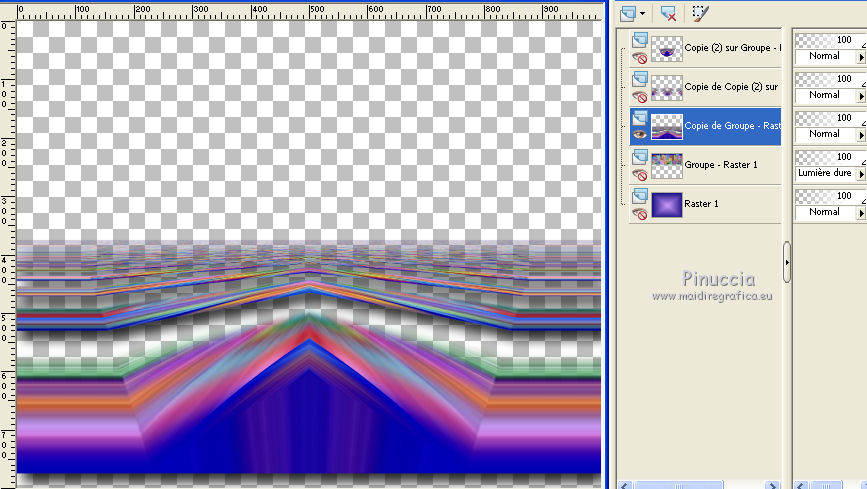Viewport: 867px width, 489px height.
Task: Click the Copie de Groupe layer thumbnail
Action: pos(667,127)
